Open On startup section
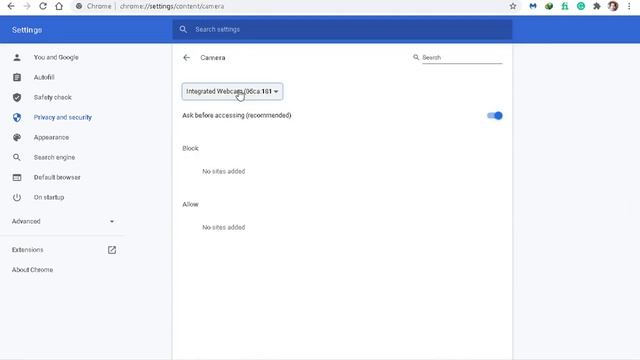 (49, 198)
